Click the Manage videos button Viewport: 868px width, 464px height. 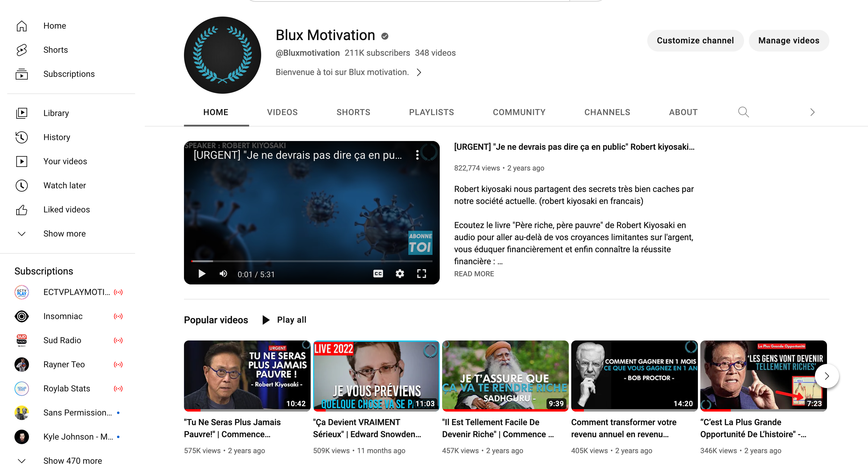[788, 41]
